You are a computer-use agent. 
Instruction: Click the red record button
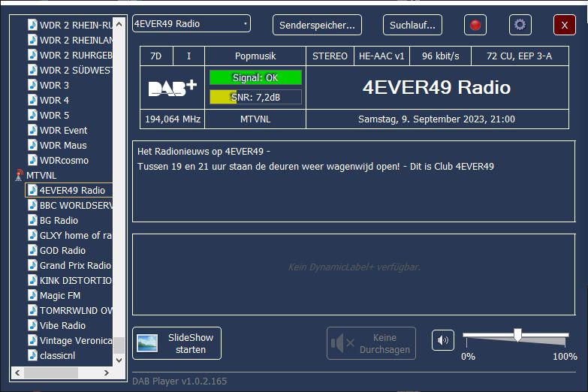[x=475, y=25]
